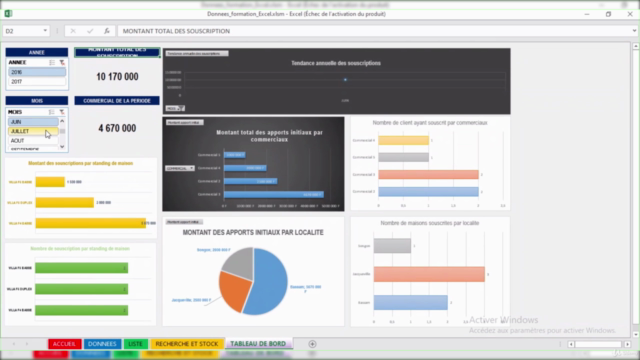Click the 'Jacqueville' pie data label
The width and height of the screenshot is (640, 360).
pyautogui.click(x=191, y=300)
